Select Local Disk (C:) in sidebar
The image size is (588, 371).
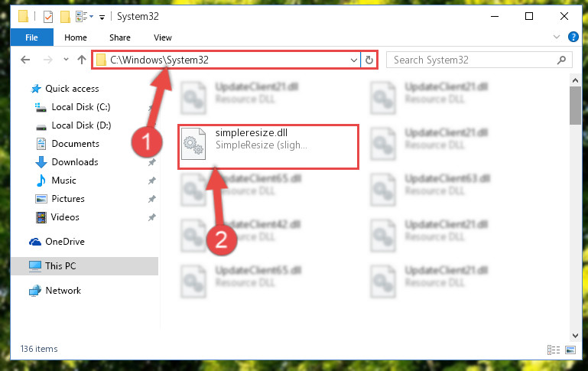click(80, 107)
